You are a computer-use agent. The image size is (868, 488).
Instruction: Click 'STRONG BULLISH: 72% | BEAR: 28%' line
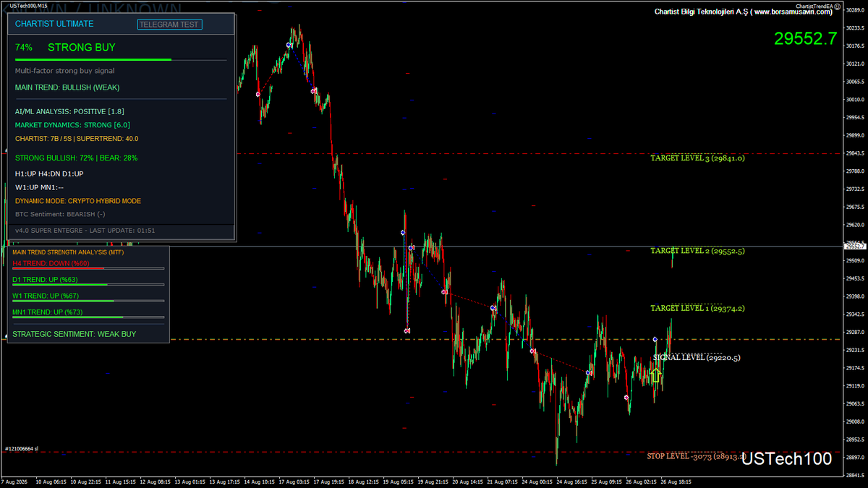[x=77, y=158]
